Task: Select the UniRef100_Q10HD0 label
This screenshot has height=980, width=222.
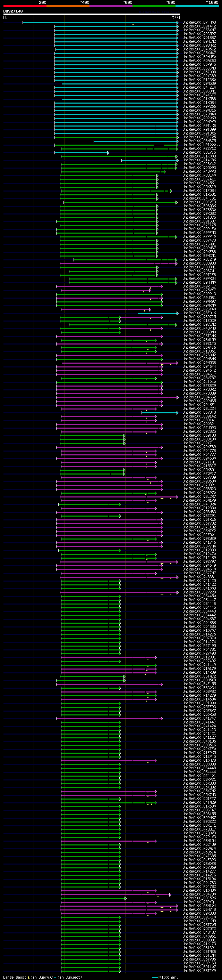Action: click(x=199, y=890)
